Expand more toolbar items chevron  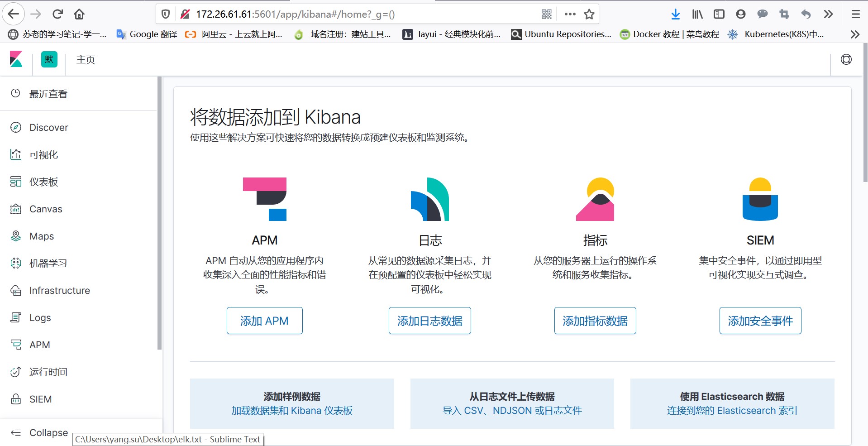pos(828,14)
